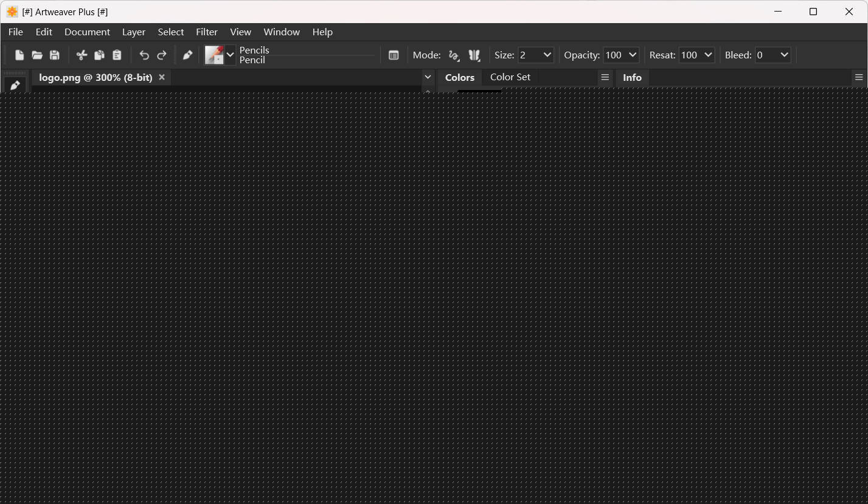Switch to the Colors tab

[x=460, y=78]
